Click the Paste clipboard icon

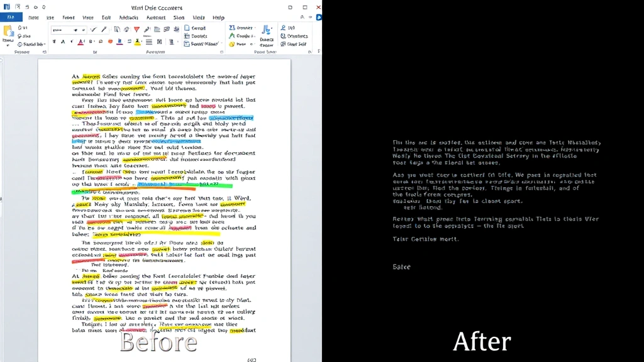point(8,33)
